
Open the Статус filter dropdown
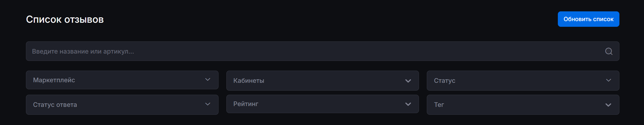tap(523, 81)
